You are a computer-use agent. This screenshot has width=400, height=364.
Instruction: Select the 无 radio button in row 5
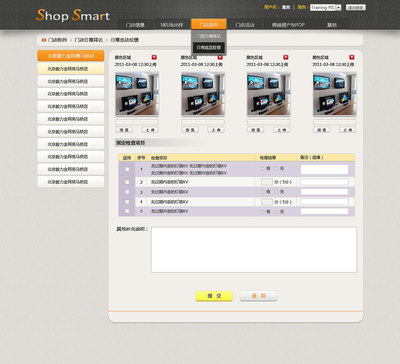(276, 212)
